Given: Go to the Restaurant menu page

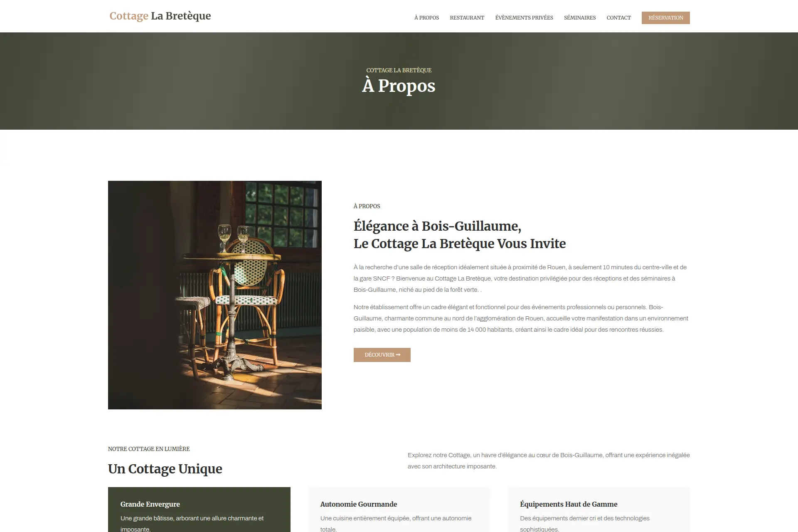Looking at the screenshot, I should click(467, 18).
